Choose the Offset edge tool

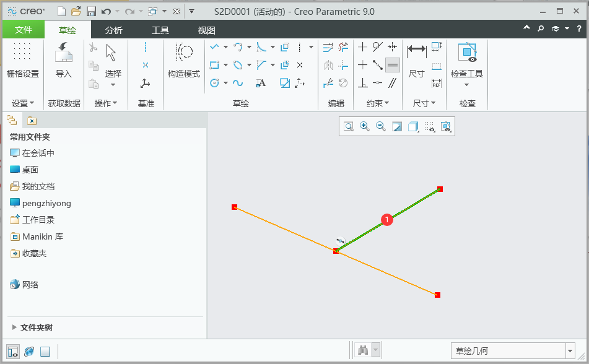[x=285, y=47]
